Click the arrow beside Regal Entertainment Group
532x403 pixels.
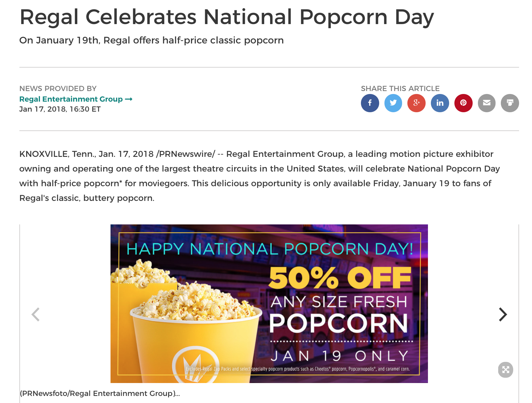coord(129,99)
